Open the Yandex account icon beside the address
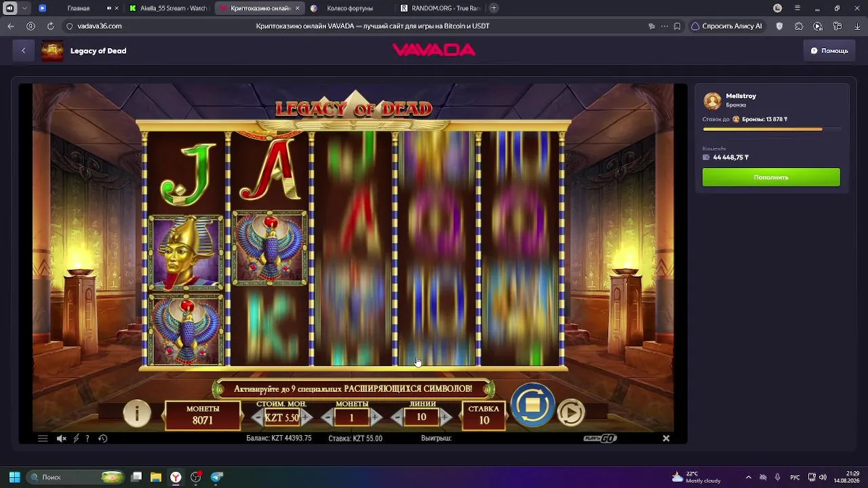 31,26
